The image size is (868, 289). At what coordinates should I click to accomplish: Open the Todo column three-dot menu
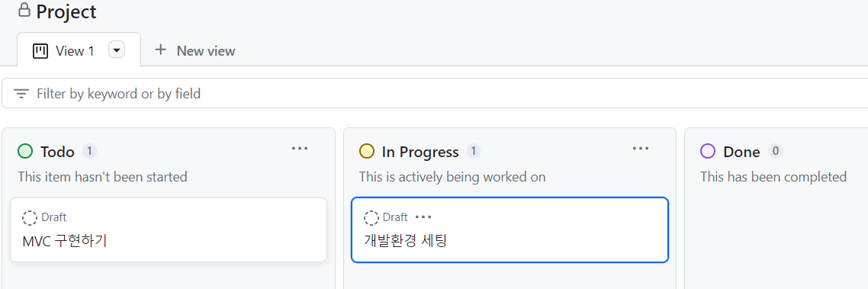(x=300, y=149)
